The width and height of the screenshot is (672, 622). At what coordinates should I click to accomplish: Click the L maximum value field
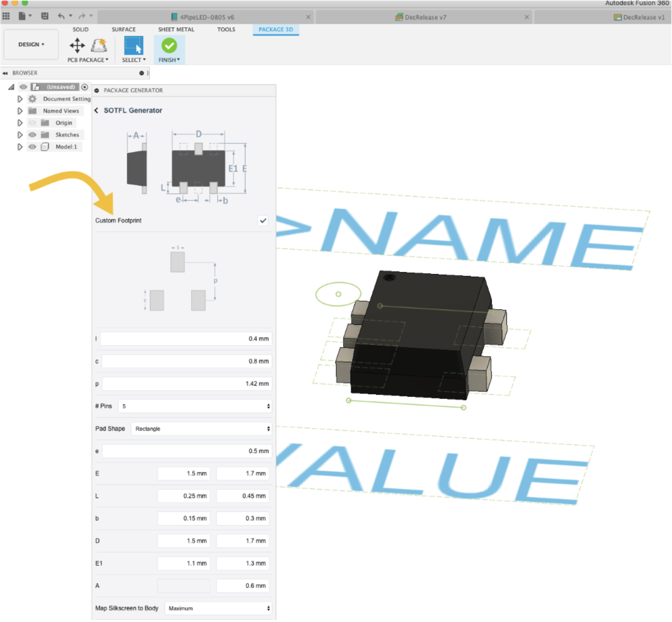point(243,496)
